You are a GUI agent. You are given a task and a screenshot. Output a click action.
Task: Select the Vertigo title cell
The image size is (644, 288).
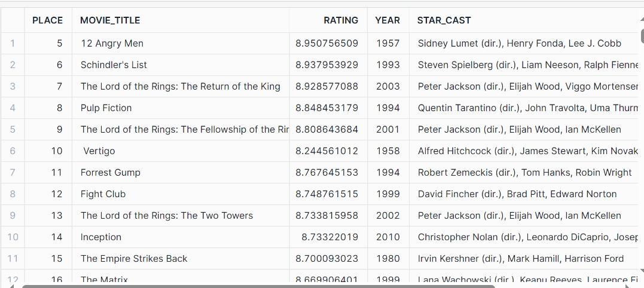point(181,151)
